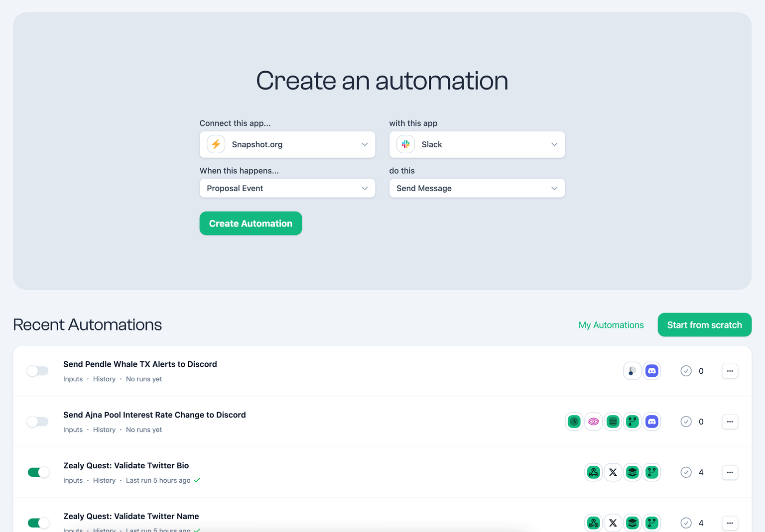765x532 pixels.
Task: Open more options for Pendle Whale TX automation
Action: click(x=730, y=371)
